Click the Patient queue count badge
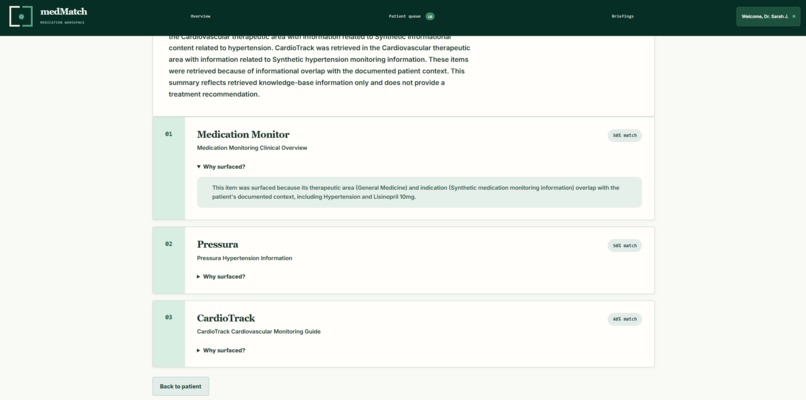 click(x=430, y=16)
